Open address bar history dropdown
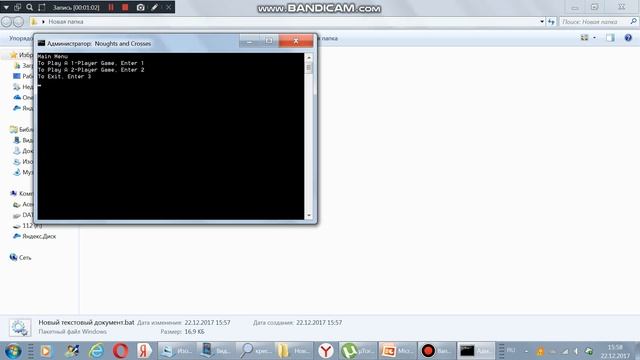 (542, 22)
